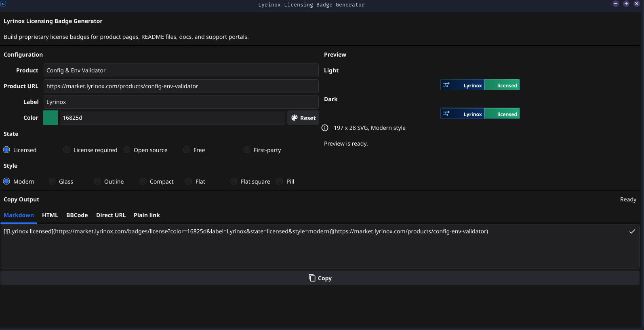Click the 'Configuration' section heading
644x330 pixels.
pyautogui.click(x=23, y=55)
